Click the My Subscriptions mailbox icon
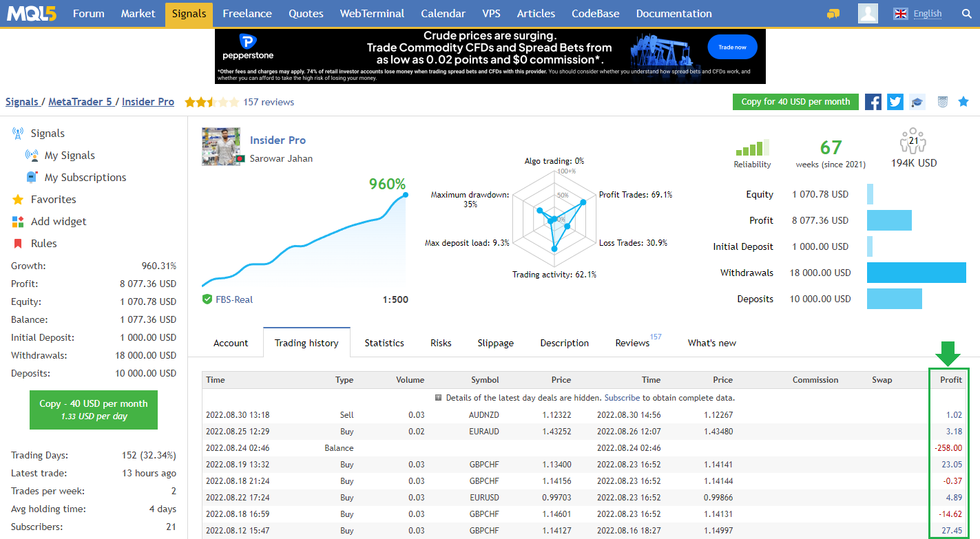The height and width of the screenshot is (539, 980). click(x=32, y=178)
